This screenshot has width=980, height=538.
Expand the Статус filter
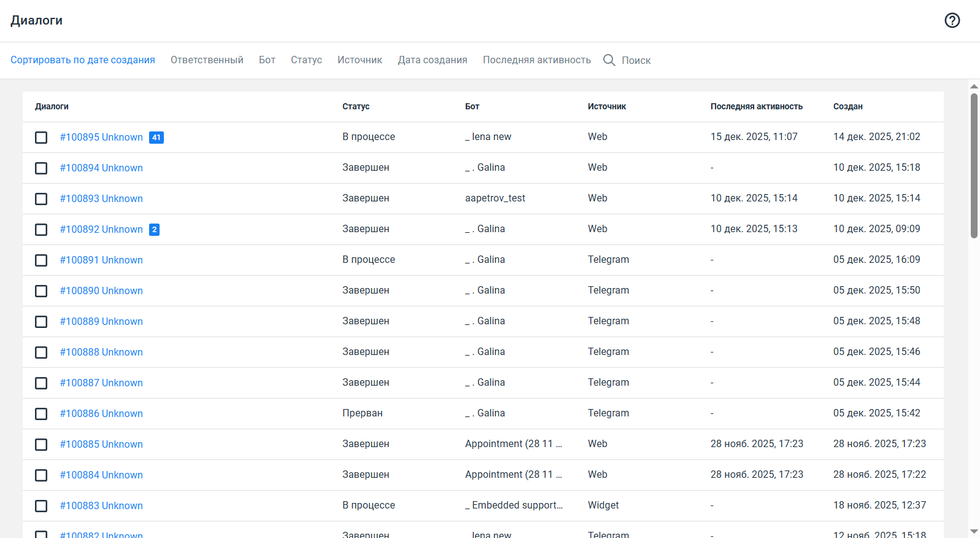click(306, 60)
